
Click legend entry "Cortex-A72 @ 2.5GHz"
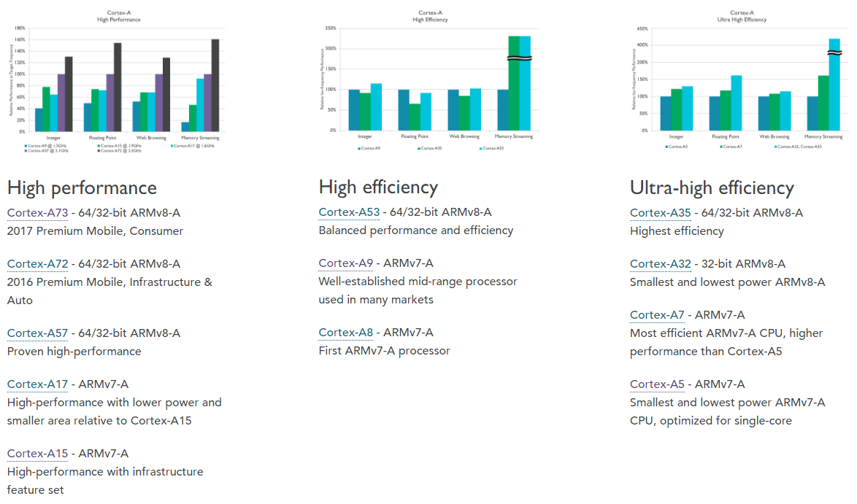click(119, 151)
